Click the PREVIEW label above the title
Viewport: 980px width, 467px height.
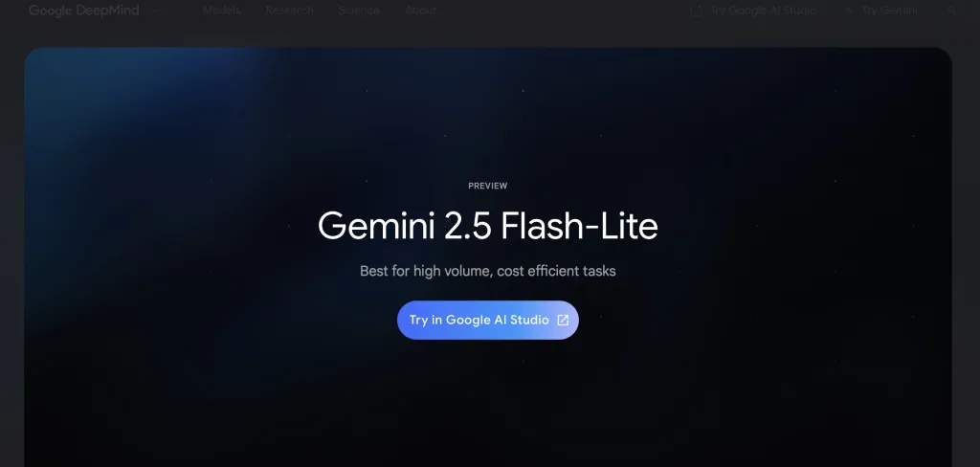[x=487, y=186]
